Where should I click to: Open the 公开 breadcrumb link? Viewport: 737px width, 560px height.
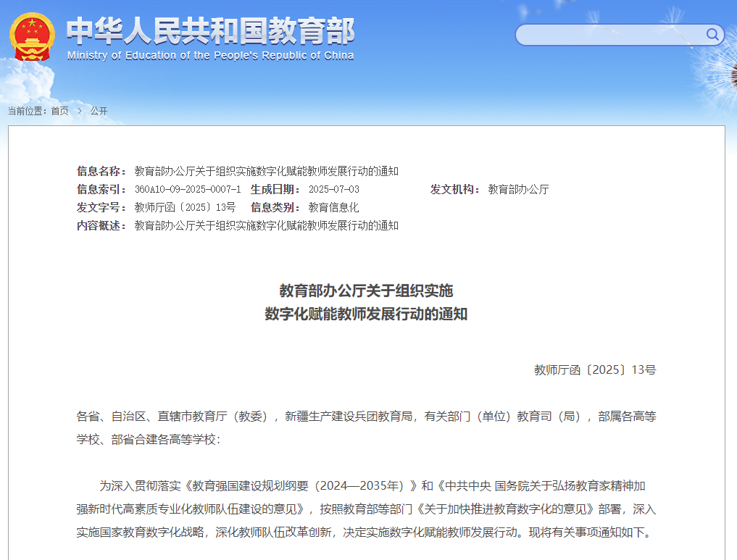(99, 111)
